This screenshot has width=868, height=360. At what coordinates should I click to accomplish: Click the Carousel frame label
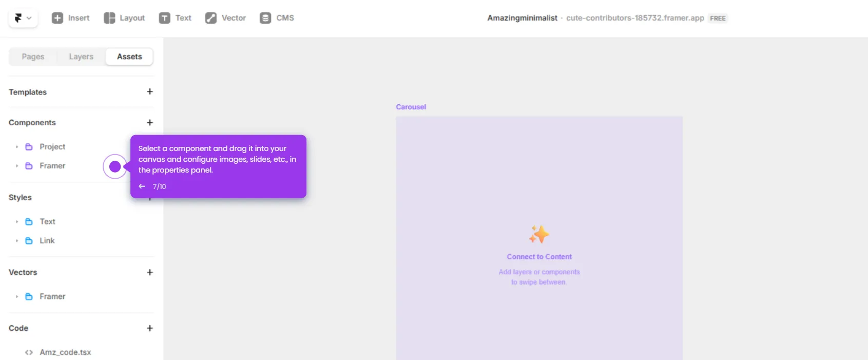[411, 107]
